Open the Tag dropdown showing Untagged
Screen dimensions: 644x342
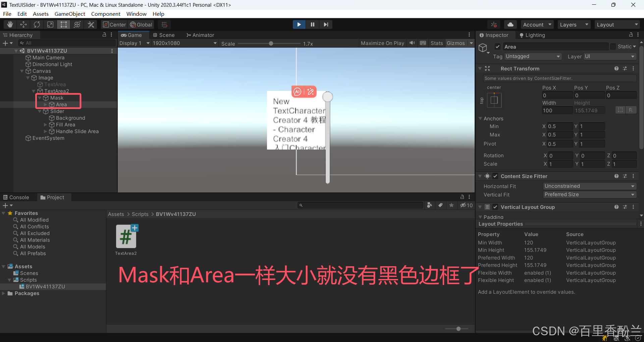[533, 56]
